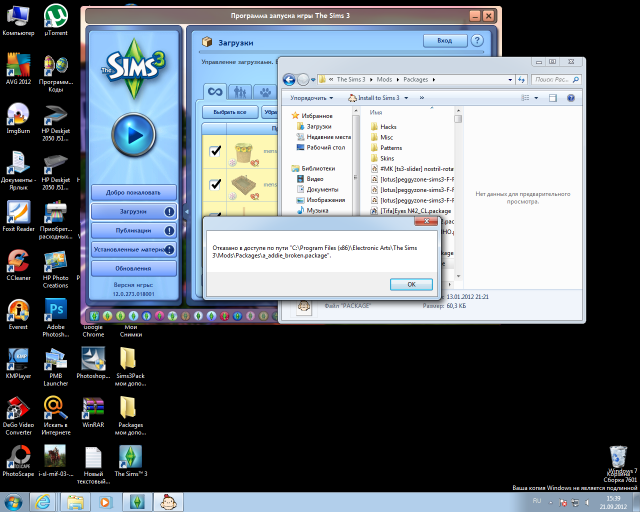Viewport: 640px width, 512px height.
Task: Click the file list vertical scrollbar thumb
Action: [x=458, y=119]
